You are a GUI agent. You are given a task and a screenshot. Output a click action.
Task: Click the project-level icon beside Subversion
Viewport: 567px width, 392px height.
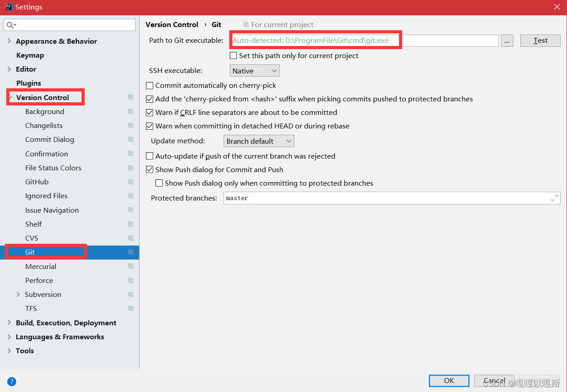coord(131,294)
